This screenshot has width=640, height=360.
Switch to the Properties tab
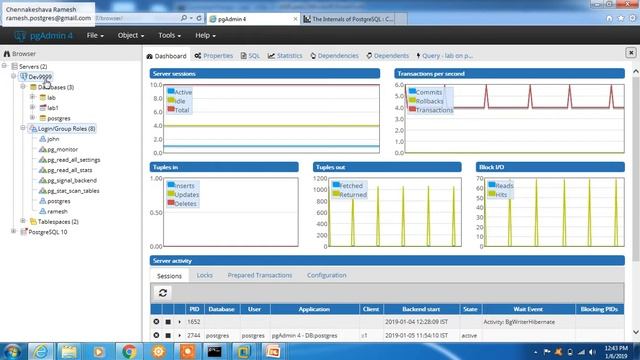[x=213, y=56]
